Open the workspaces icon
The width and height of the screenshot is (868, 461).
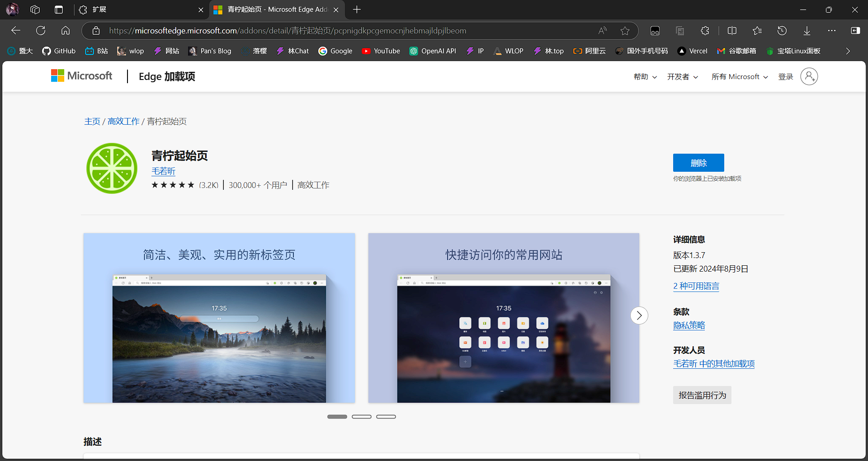35,9
